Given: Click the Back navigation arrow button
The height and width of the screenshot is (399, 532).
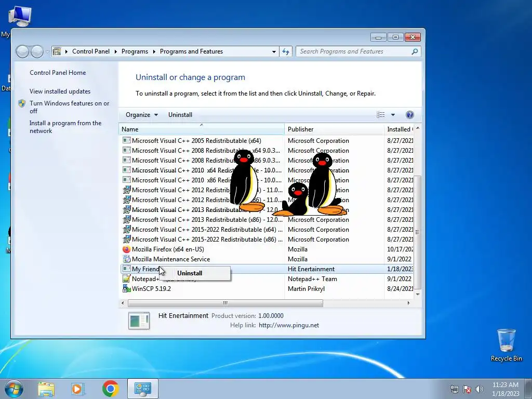Looking at the screenshot, I should 22,51.
